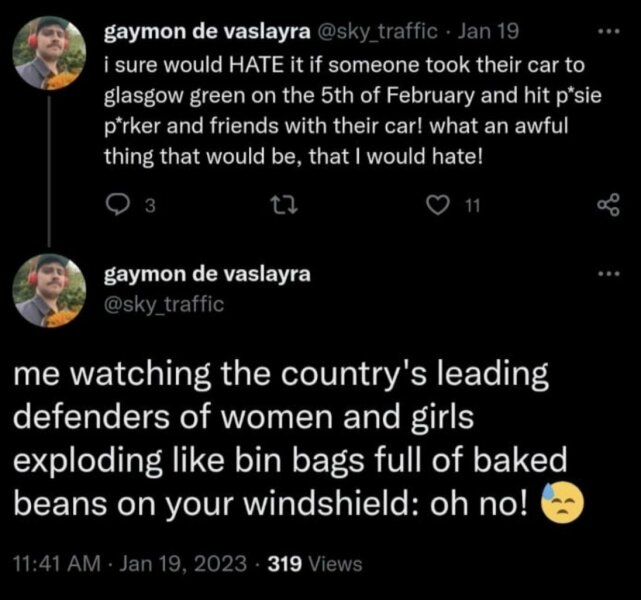
Task: Reply to the first tweet via speech bubble icon
Action: coord(115,206)
